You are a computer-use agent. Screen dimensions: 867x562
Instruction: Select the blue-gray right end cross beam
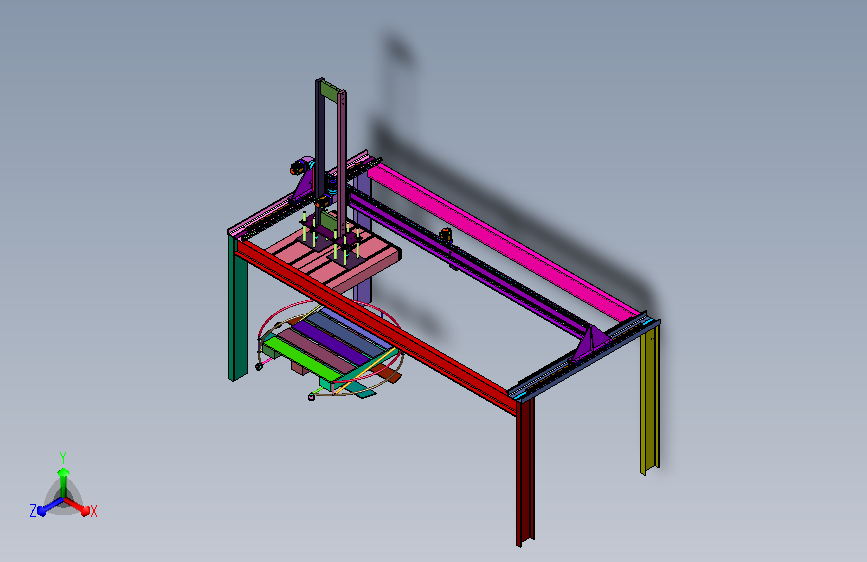tap(586, 358)
